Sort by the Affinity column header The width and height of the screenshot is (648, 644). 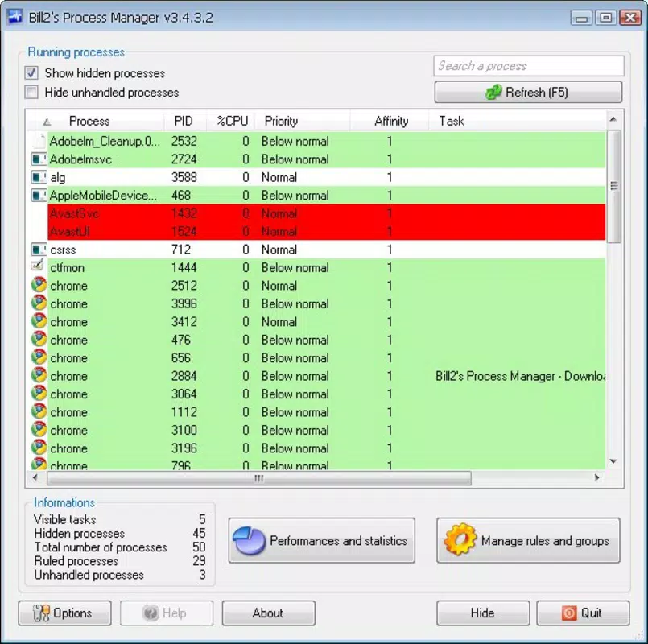click(x=391, y=121)
